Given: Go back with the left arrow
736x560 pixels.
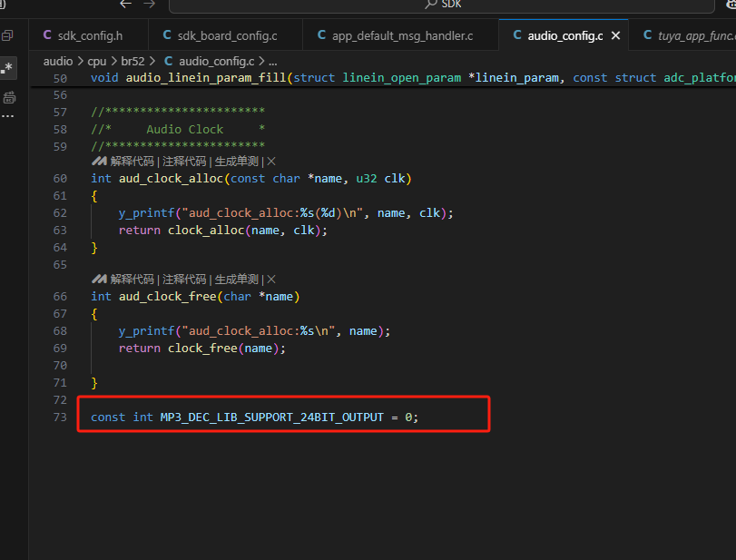Looking at the screenshot, I should [x=125, y=5].
